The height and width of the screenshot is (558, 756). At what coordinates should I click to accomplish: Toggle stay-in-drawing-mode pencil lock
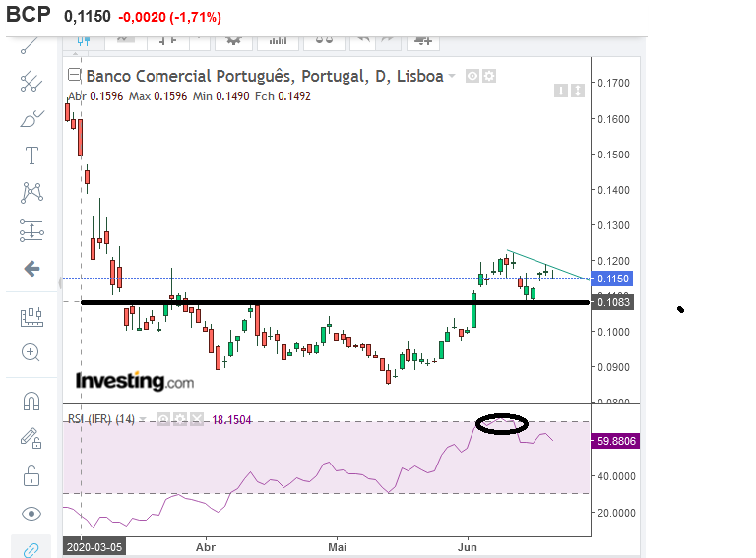pyautogui.click(x=31, y=439)
